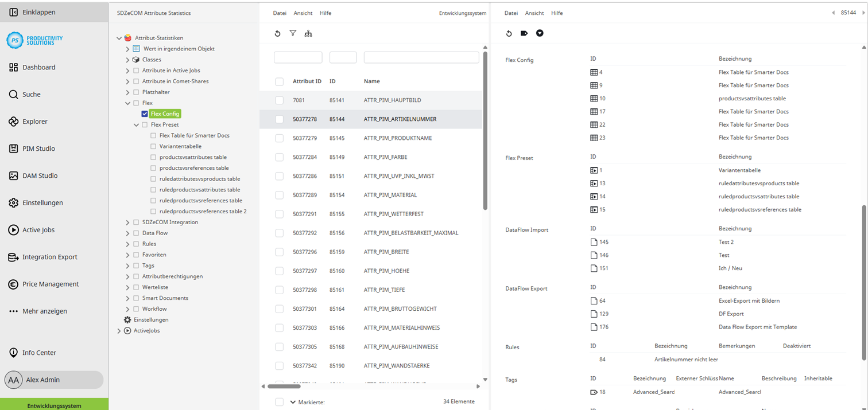868x410 pixels.
Task: Click the refresh icon in the middle pane toolbar
Action: click(x=277, y=33)
